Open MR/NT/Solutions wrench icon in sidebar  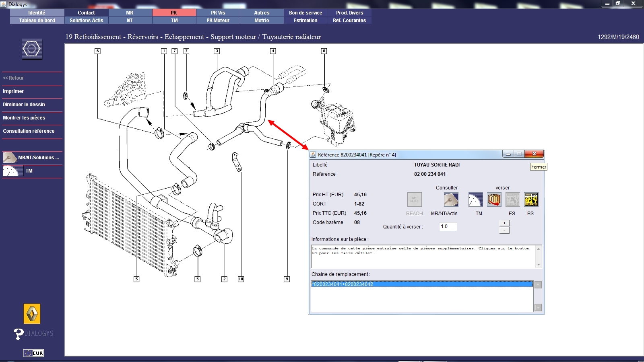[10, 157]
